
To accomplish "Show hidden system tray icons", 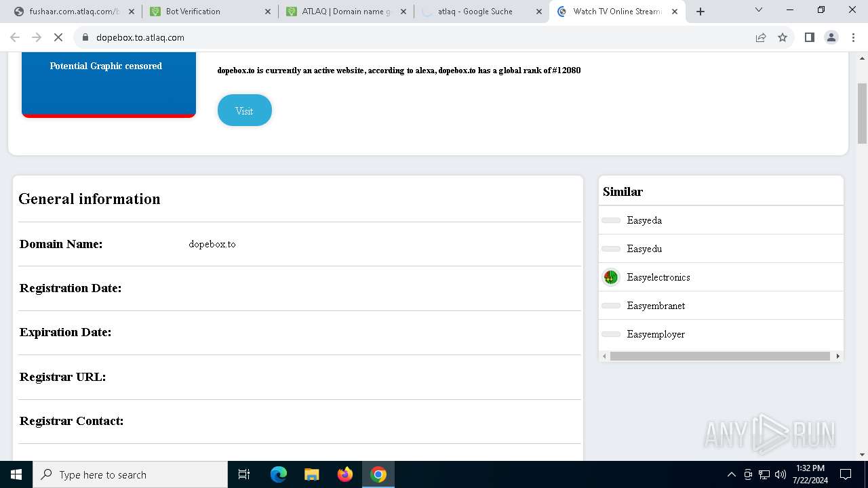I will pyautogui.click(x=731, y=474).
